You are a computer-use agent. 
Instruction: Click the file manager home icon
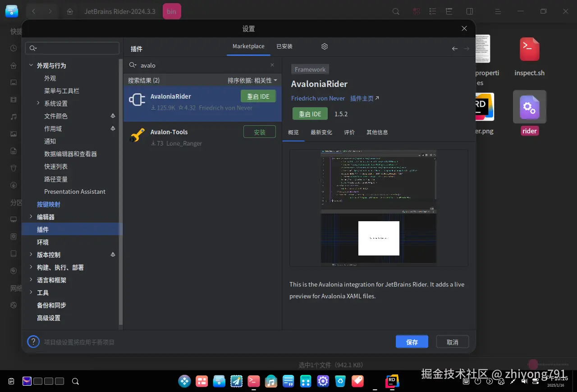point(70,11)
